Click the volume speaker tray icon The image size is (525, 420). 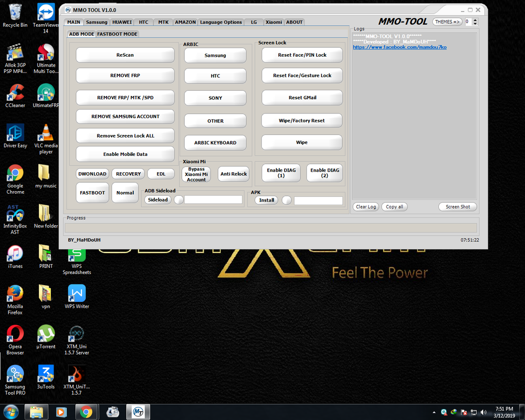click(x=483, y=412)
